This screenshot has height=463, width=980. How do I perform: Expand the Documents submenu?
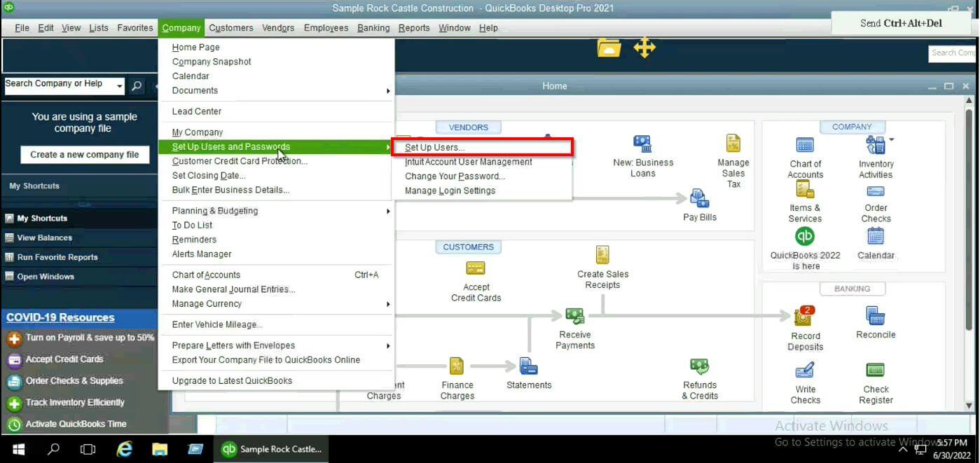pyautogui.click(x=195, y=90)
